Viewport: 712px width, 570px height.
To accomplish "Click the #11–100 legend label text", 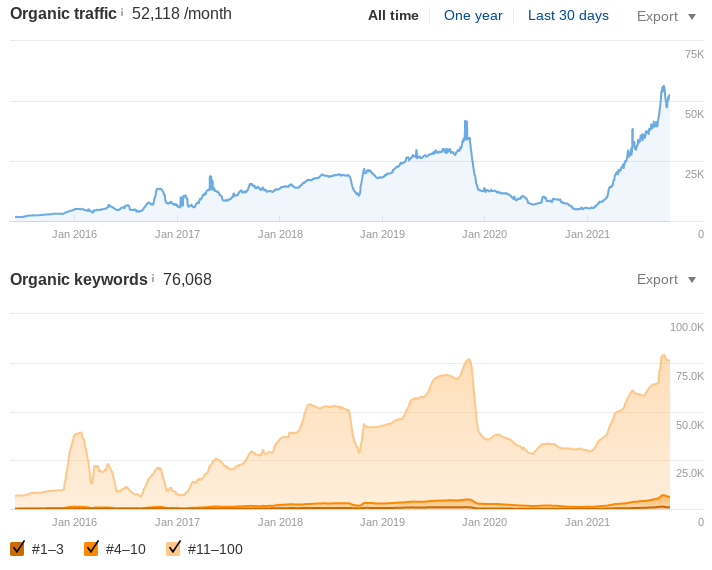I will [x=215, y=550].
